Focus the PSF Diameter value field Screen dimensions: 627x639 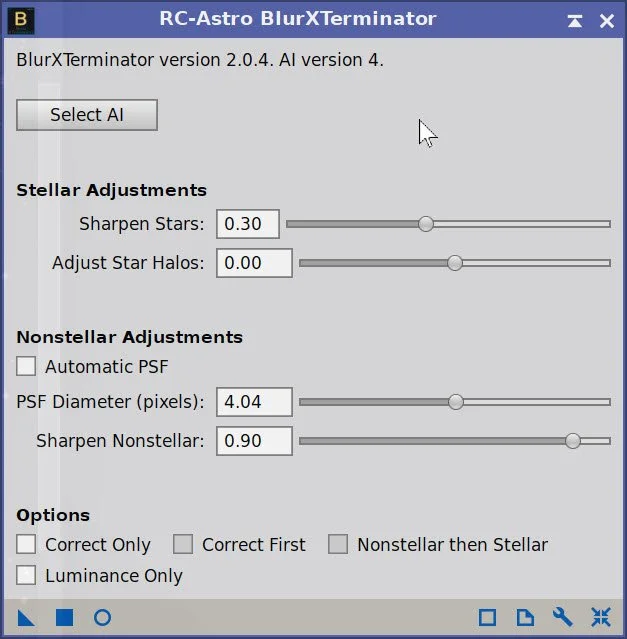254,402
